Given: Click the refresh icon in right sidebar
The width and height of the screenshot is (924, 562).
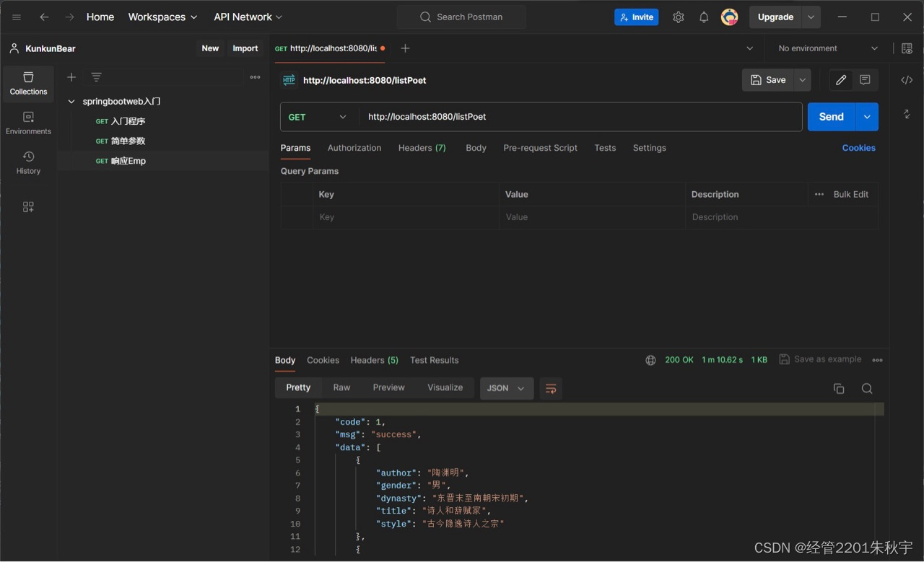Looking at the screenshot, I should pos(907,114).
